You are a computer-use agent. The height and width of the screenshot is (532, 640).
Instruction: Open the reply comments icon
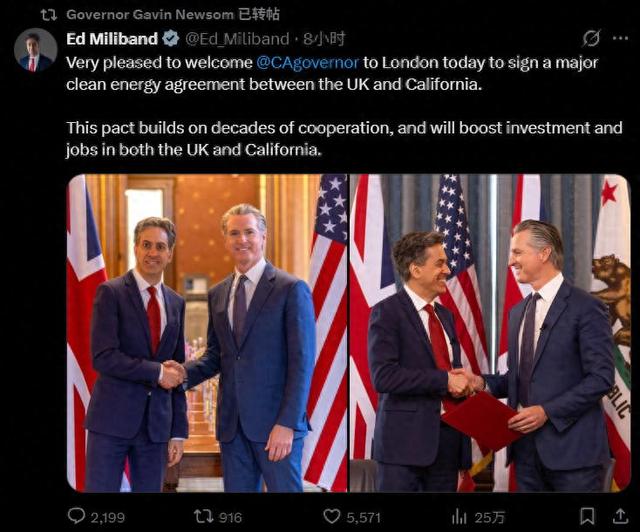pos(76,516)
